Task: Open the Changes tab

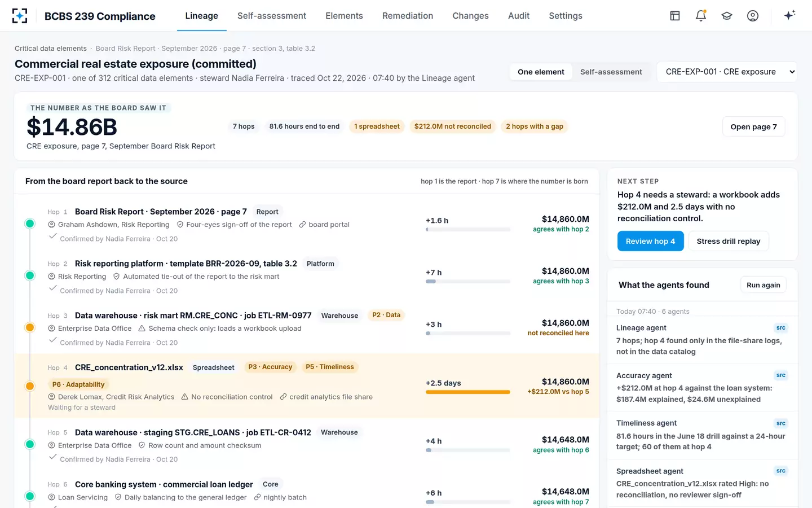Action: click(x=470, y=16)
